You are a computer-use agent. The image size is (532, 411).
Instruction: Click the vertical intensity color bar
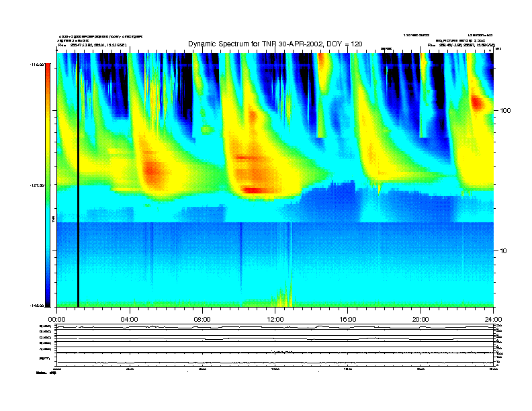48,185
